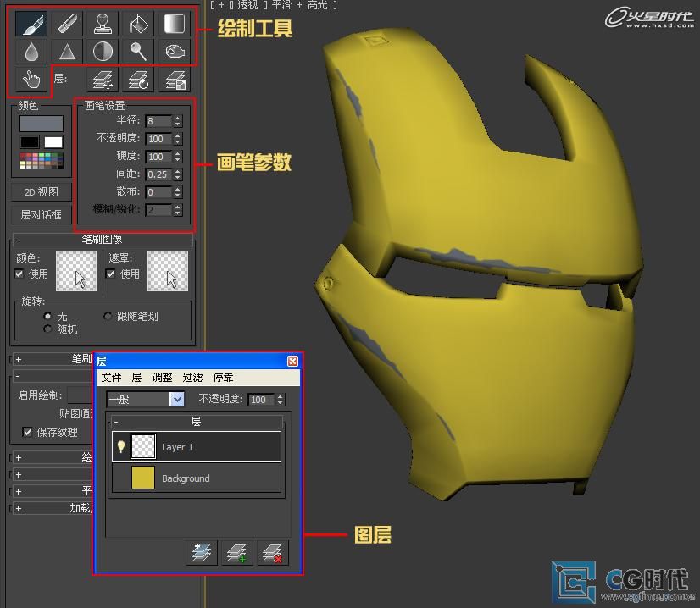Screen dimensions: 700x608
Task: Toggle Layer 1 light bulb visibility
Action: pos(120,446)
